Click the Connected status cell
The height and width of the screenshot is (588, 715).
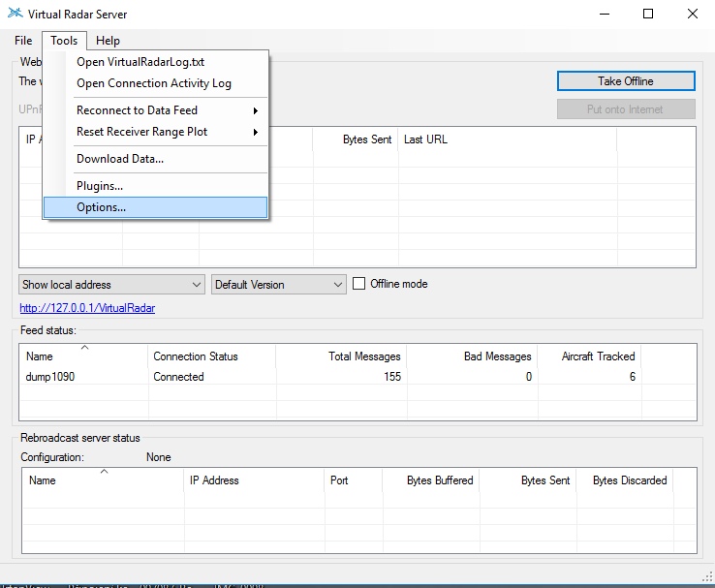[x=178, y=377]
